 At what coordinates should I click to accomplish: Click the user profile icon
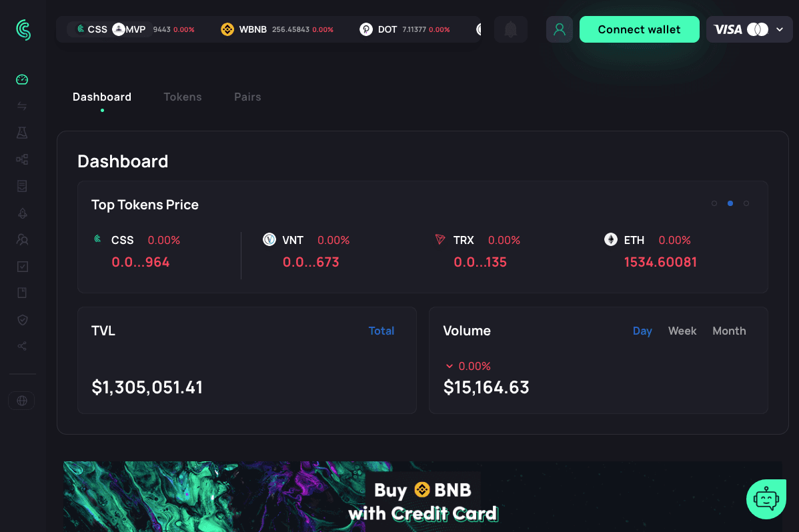559,29
